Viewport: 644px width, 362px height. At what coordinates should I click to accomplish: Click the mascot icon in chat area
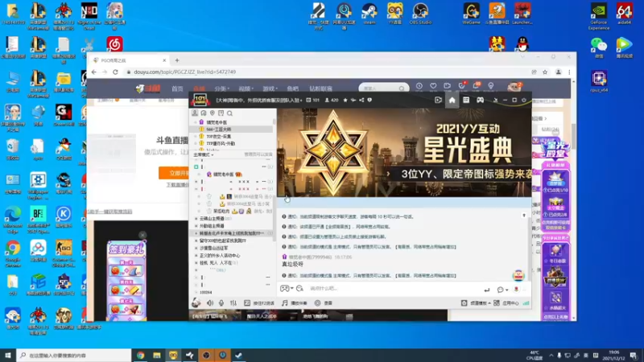518,275
